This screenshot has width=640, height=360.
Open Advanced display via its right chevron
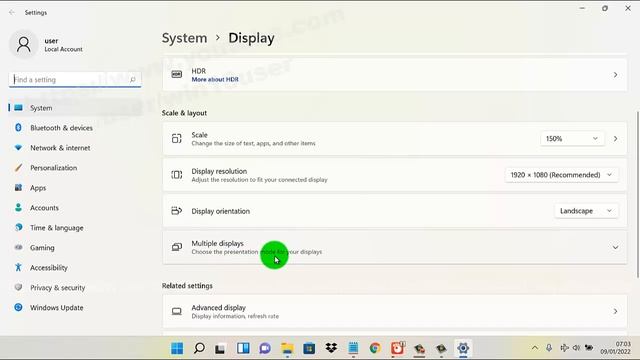click(x=615, y=311)
